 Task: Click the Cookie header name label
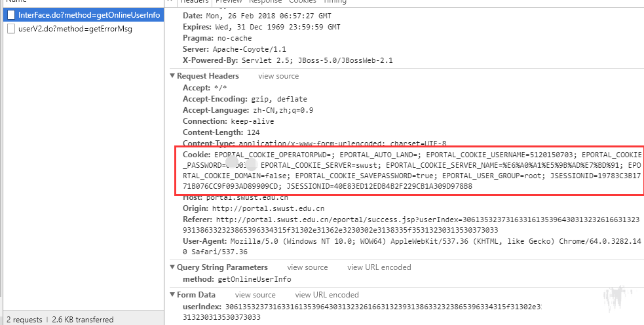[197, 155]
